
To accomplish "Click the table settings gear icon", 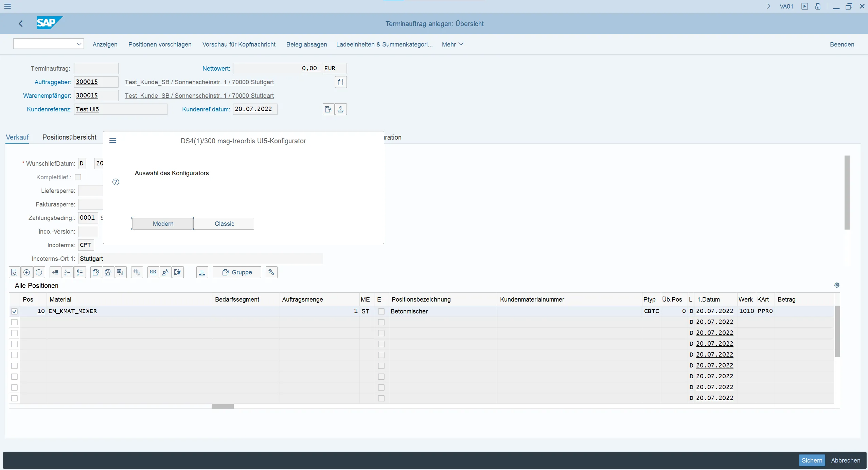I will (837, 285).
